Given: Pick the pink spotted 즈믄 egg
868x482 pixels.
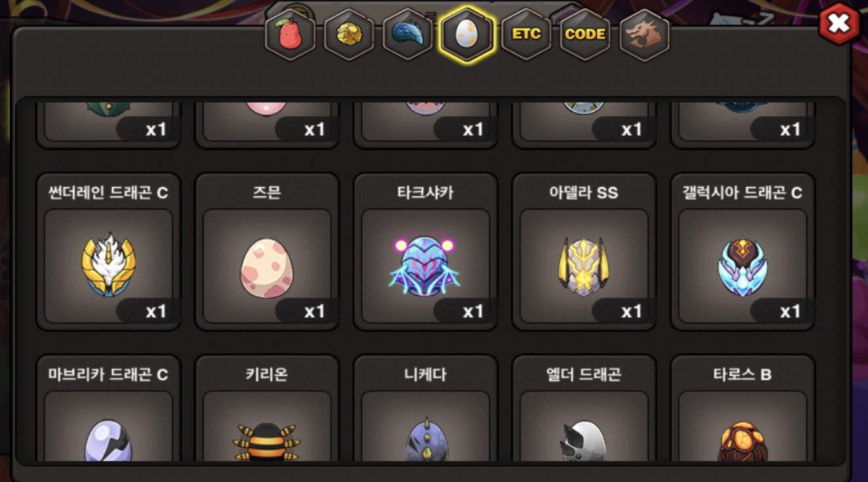Looking at the screenshot, I should (267, 252).
